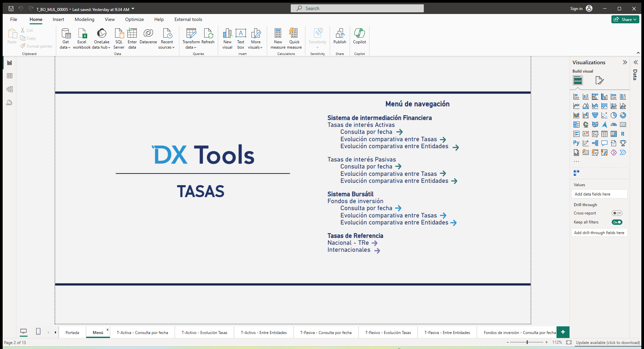Screen dimensions: 644x349
Task: Open Model view in left sidebar
Action: (10, 89)
